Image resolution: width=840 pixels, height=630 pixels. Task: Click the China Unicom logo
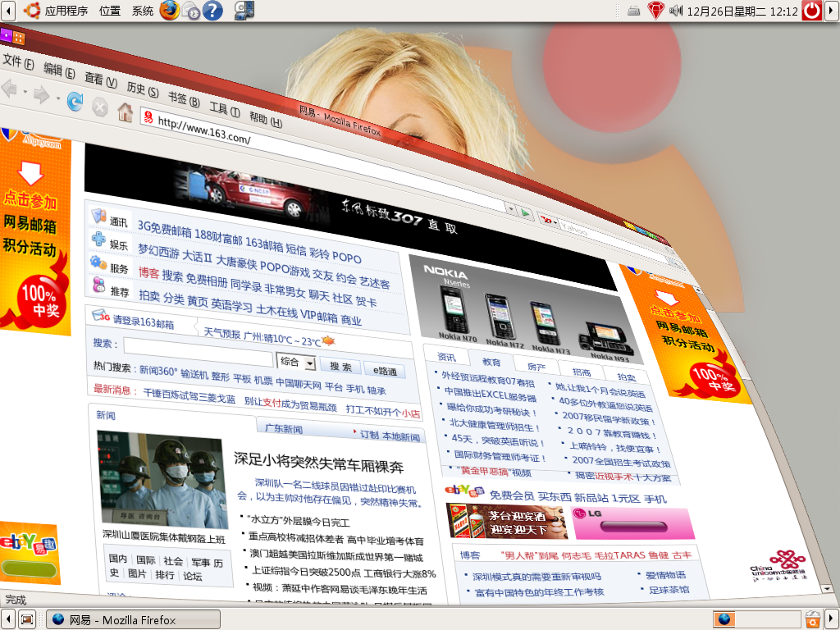tap(778, 566)
